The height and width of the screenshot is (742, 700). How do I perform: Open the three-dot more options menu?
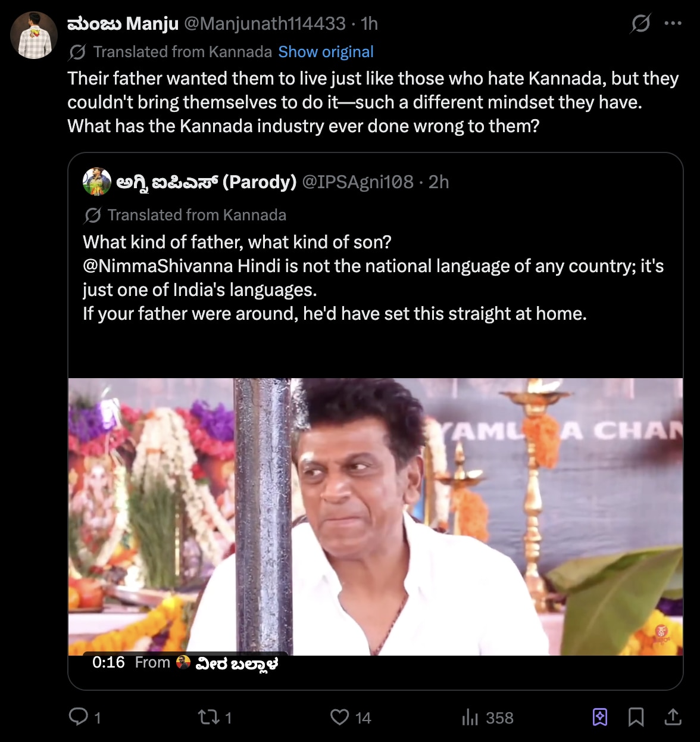(x=673, y=23)
